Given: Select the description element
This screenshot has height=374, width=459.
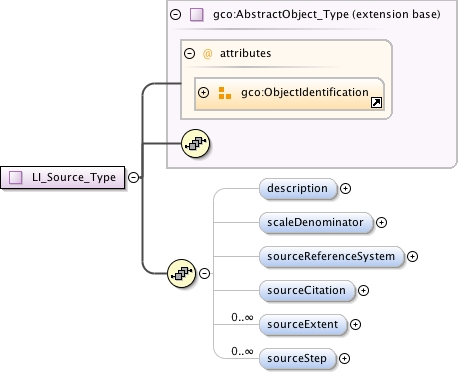Looking at the screenshot, I should [x=298, y=189].
